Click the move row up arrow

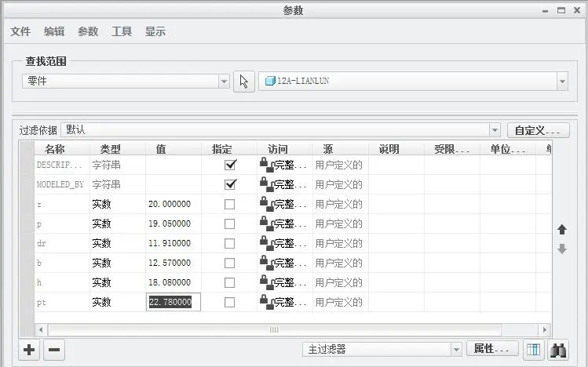point(562,229)
